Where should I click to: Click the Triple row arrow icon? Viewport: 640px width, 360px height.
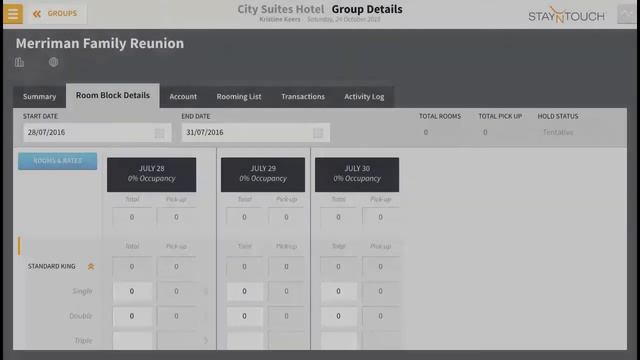pos(206,340)
